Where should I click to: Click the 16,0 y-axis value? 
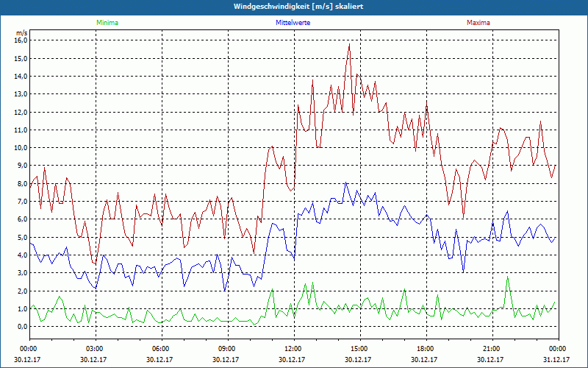click(21, 40)
